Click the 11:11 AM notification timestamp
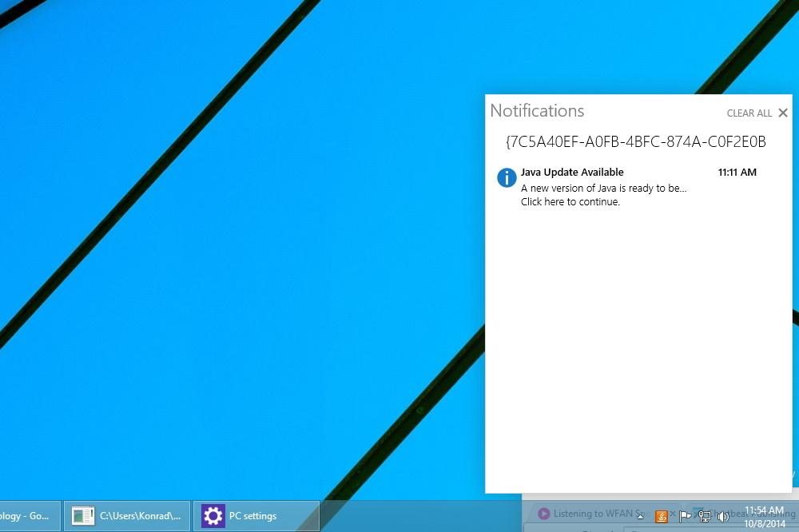 tap(737, 173)
